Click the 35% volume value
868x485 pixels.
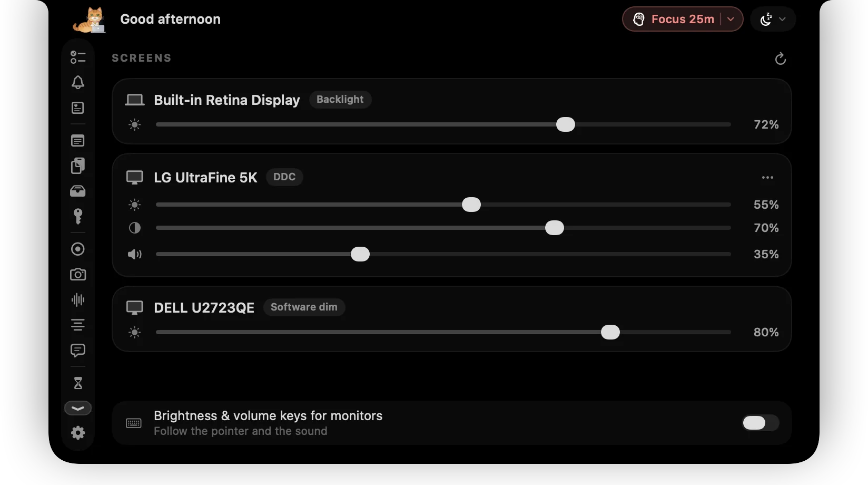pos(766,254)
